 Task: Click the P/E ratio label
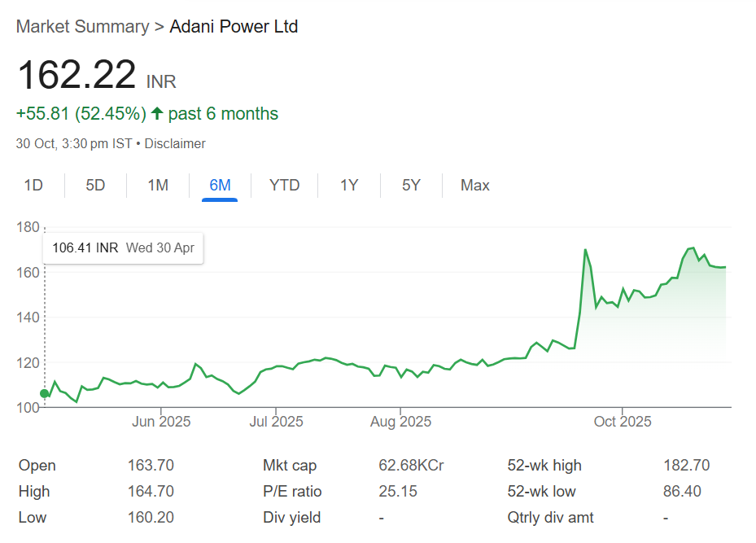coord(292,492)
